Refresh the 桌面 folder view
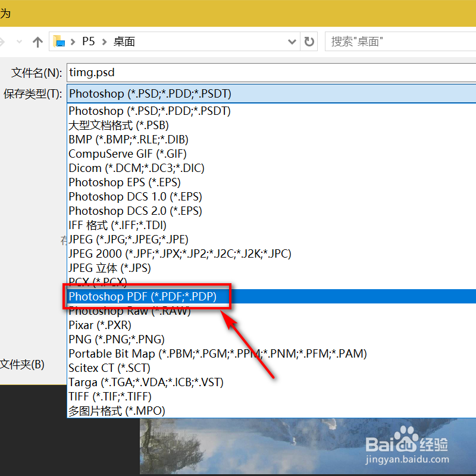This screenshot has width=476, height=476. (309, 42)
